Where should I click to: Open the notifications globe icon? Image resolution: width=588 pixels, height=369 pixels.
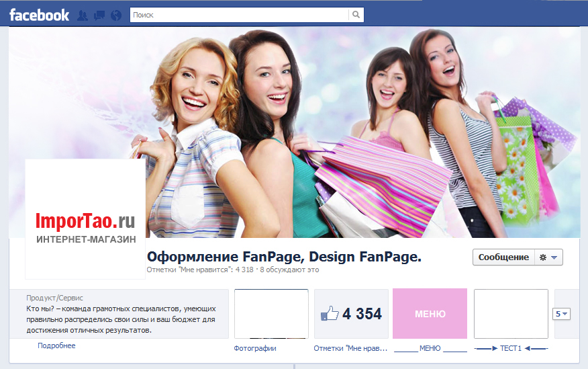tap(116, 15)
